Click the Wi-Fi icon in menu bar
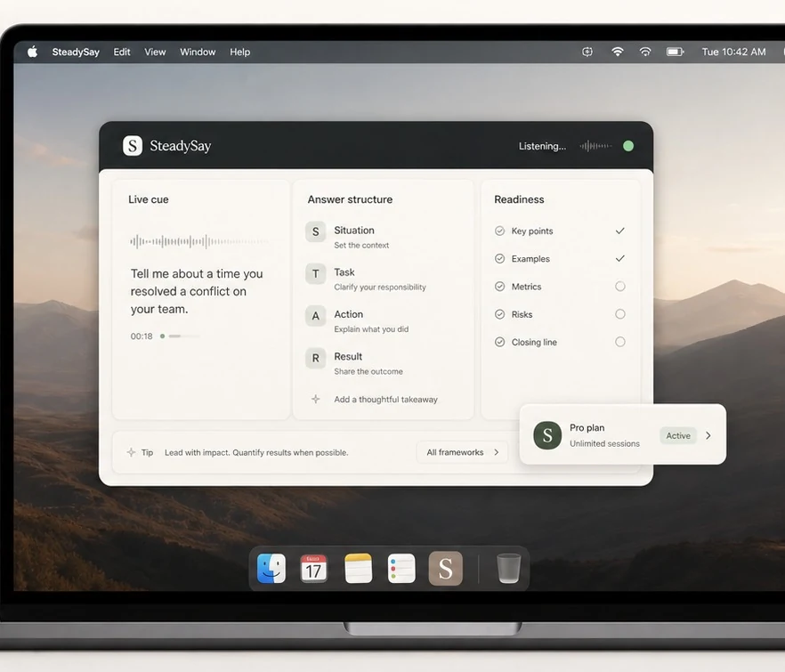This screenshot has width=785, height=672. [618, 52]
